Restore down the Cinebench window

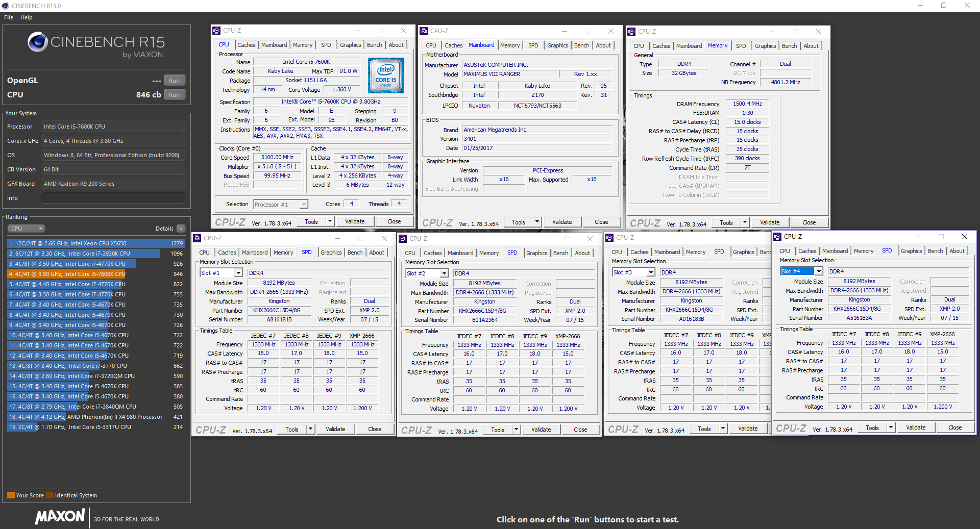coord(944,6)
